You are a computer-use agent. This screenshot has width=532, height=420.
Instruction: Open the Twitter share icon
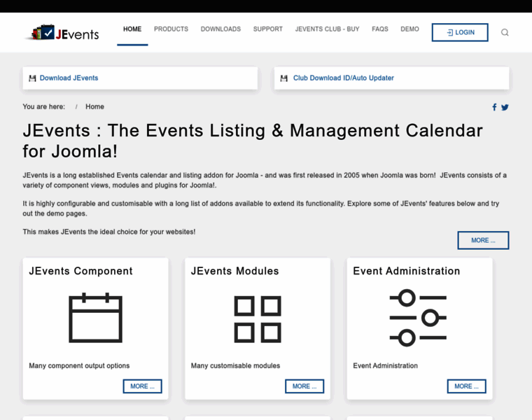pyautogui.click(x=505, y=107)
